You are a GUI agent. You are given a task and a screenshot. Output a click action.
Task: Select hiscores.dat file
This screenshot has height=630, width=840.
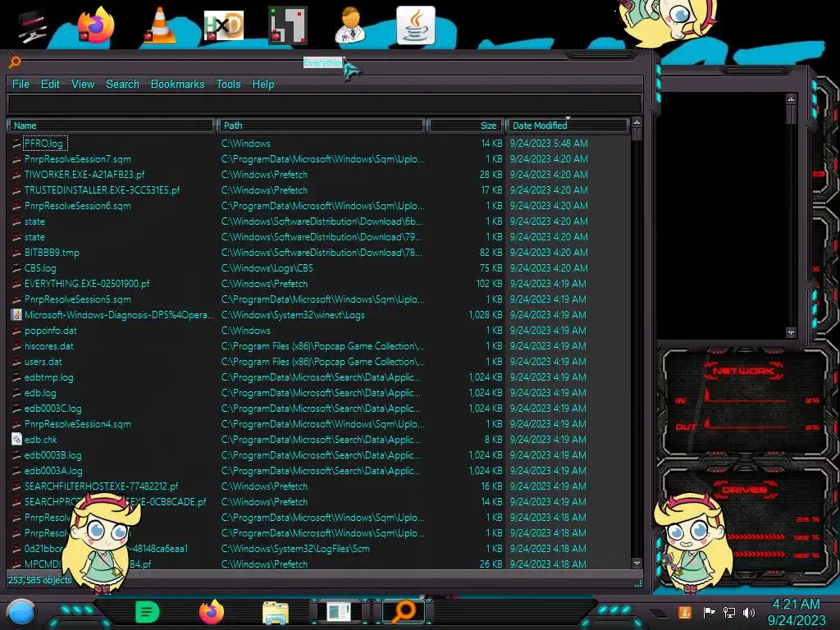(x=48, y=346)
